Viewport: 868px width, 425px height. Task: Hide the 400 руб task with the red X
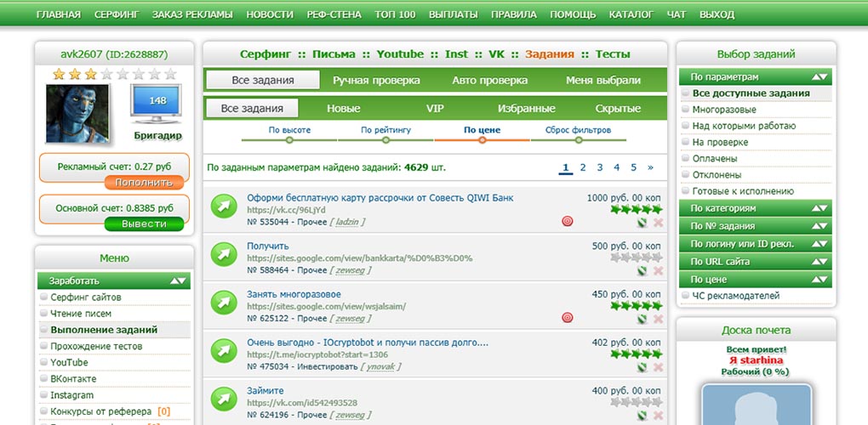tap(658, 415)
